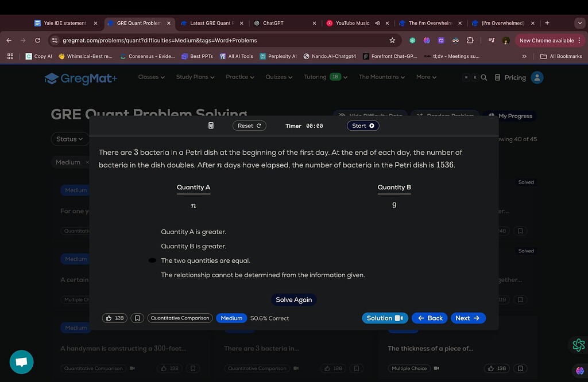The image size is (588, 382).
Task: Expand the Classes dropdown menu
Action: pos(151,77)
